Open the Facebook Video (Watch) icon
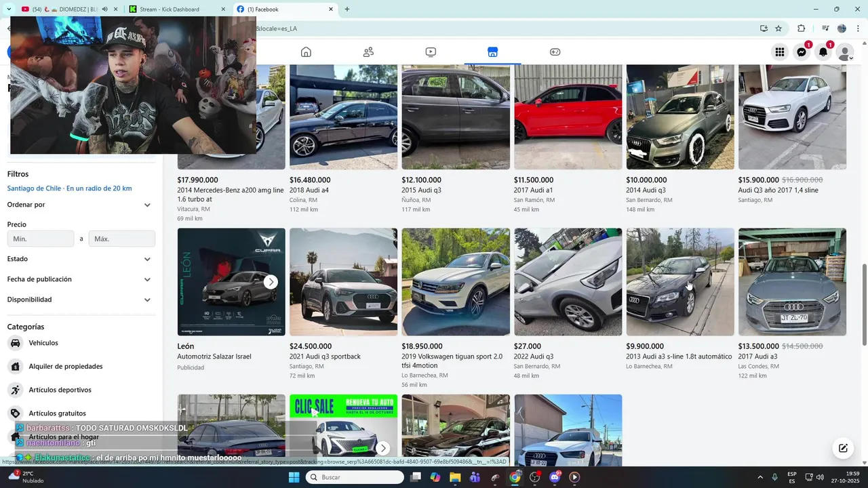This screenshot has height=488, width=868. point(431,52)
